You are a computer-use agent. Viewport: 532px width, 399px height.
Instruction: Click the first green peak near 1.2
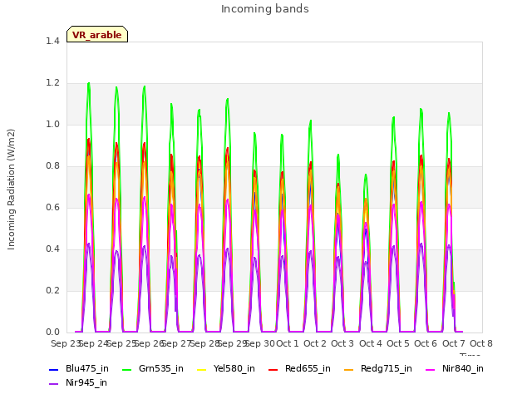pyautogui.click(x=89, y=83)
